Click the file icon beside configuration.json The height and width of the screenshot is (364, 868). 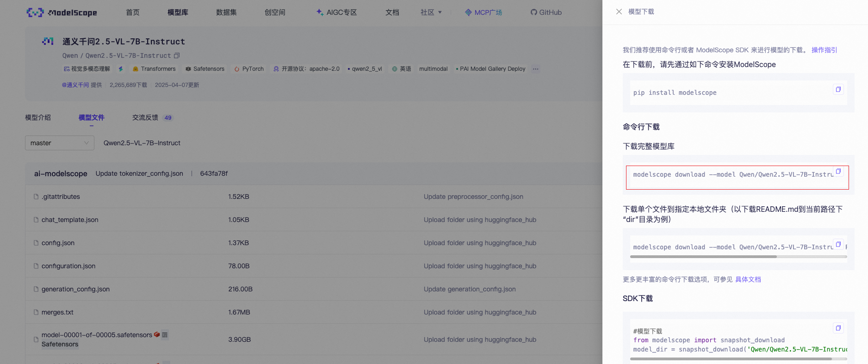[36, 266]
